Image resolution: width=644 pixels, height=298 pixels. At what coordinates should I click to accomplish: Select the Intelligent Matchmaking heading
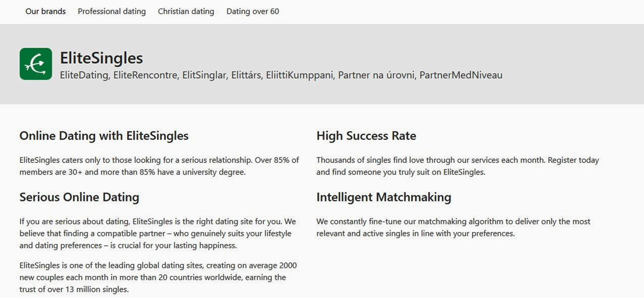coord(384,197)
